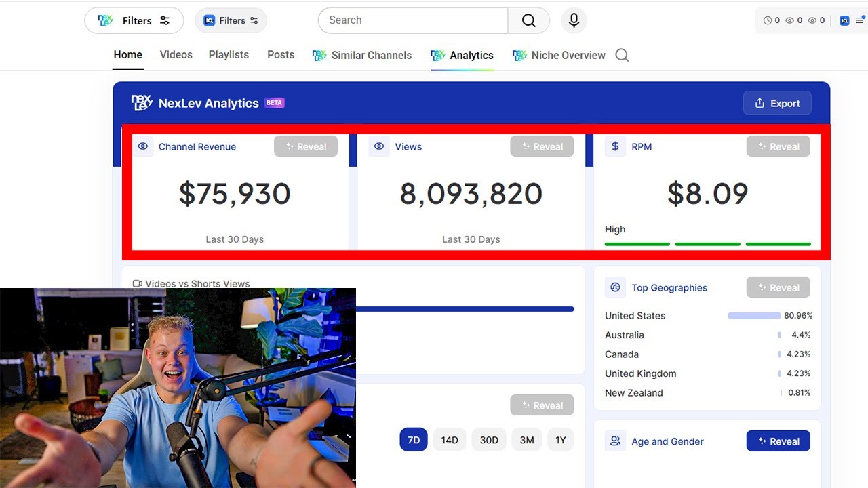Go to the Posts tab
This screenshot has height=488, width=868.
[x=281, y=55]
